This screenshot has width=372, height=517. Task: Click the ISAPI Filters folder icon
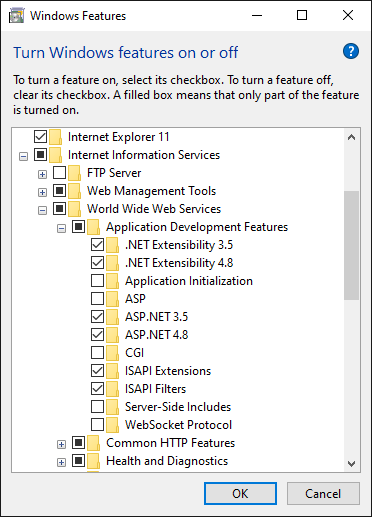pyautogui.click(x=112, y=389)
